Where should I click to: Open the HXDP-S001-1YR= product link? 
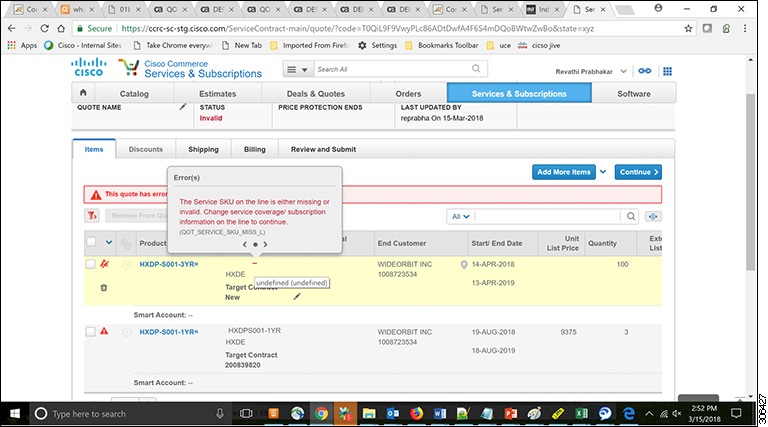click(x=169, y=332)
